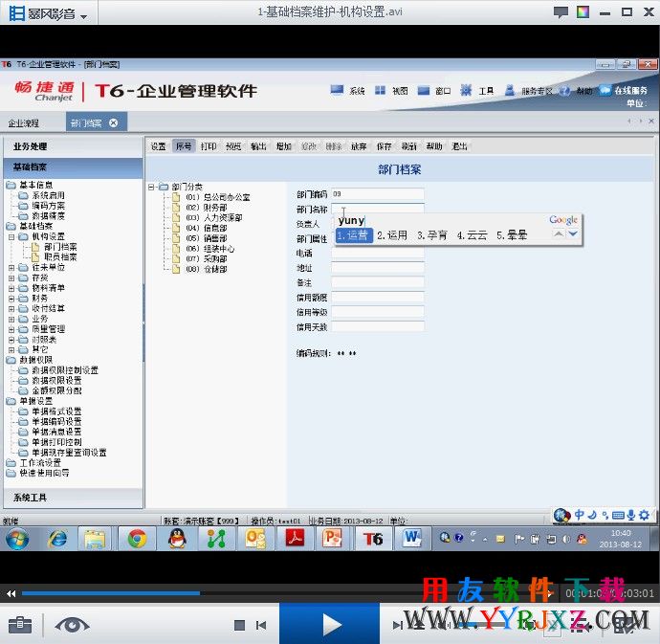Viewport: 660px width, 644px height.
Task: Open the toolbox icon in the player
Action: (x=20, y=625)
